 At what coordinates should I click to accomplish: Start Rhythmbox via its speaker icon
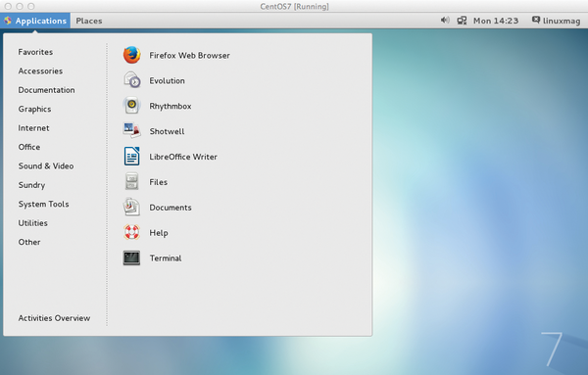click(131, 106)
